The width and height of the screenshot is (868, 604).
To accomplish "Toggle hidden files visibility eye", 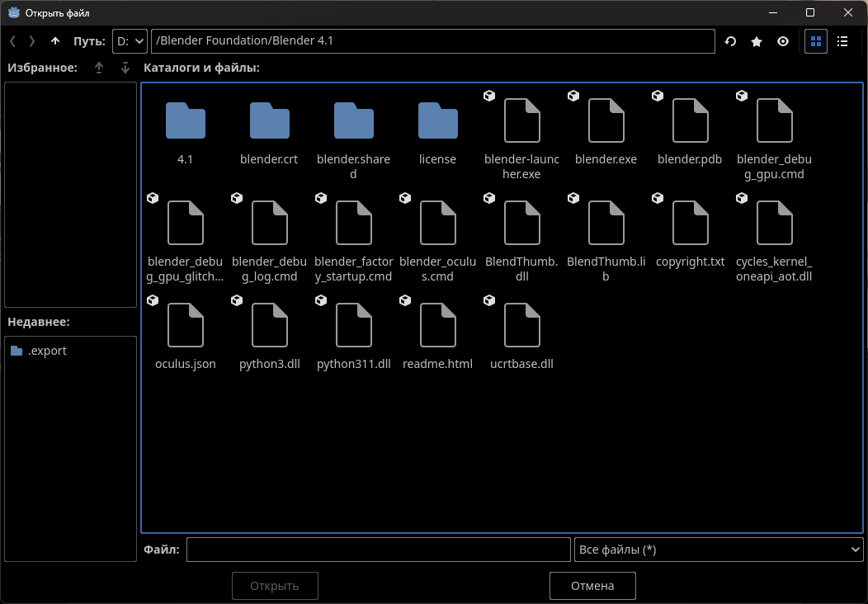I will tap(783, 41).
